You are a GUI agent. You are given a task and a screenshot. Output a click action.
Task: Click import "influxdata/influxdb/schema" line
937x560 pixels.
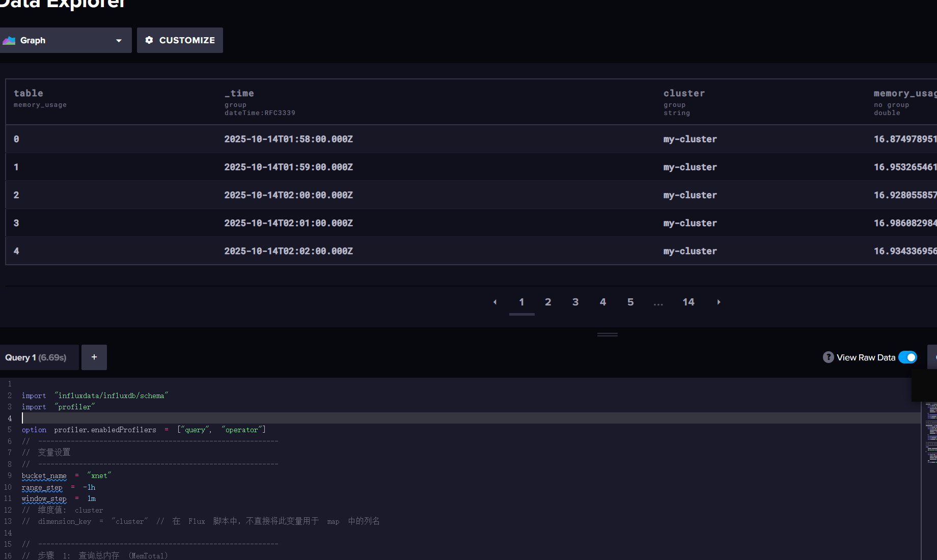[95, 396]
